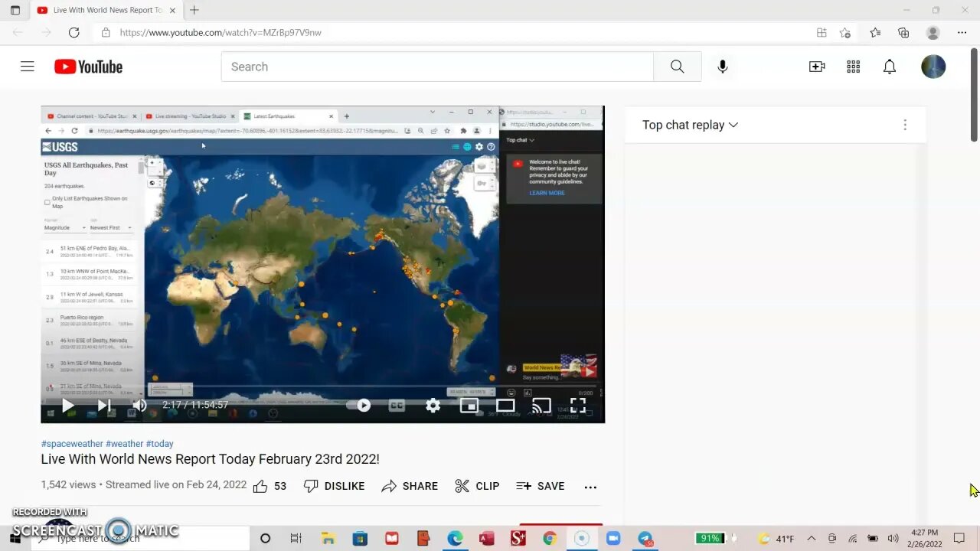The width and height of the screenshot is (980, 551).
Task: Click the CLIP button
Action: pyautogui.click(x=476, y=486)
